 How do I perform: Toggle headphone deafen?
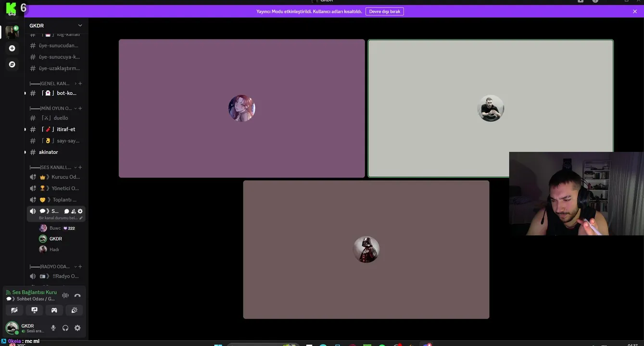point(65,328)
